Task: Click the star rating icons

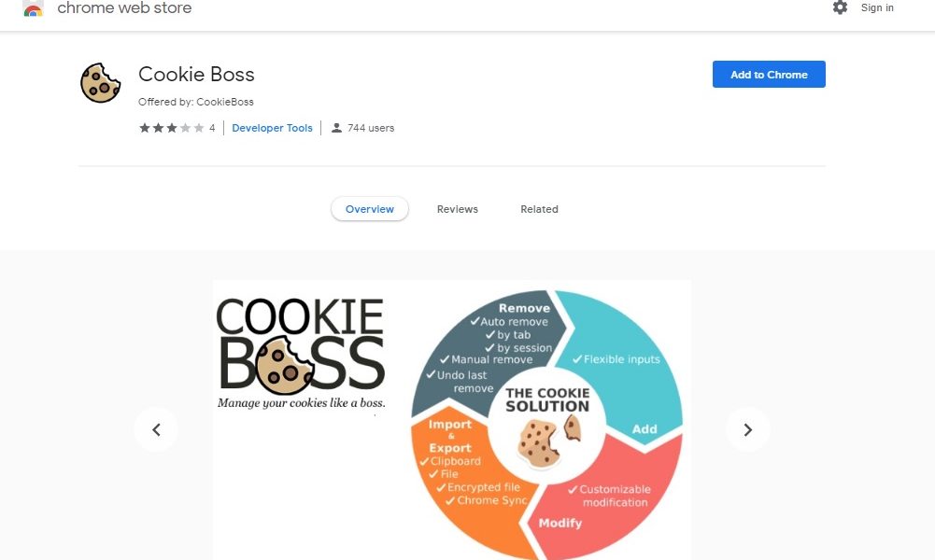Action: coord(172,128)
